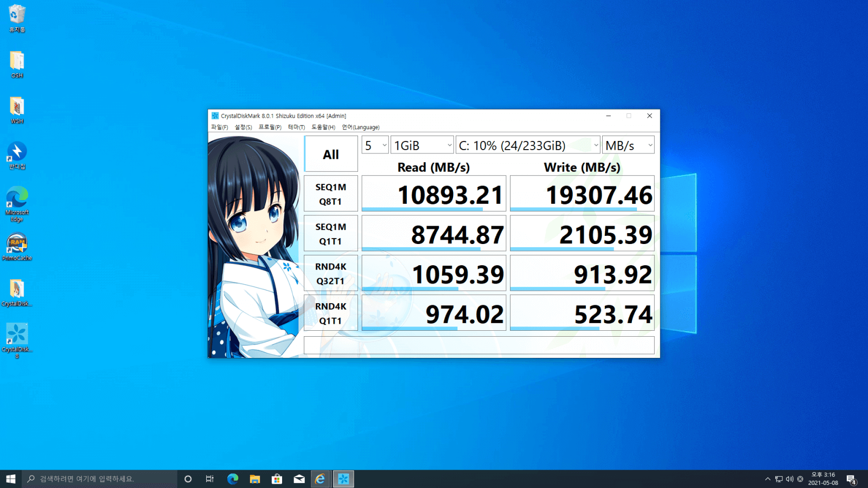The width and height of the screenshot is (868, 488).
Task: Run the SEQ1M Q1T1 test
Action: tap(331, 233)
